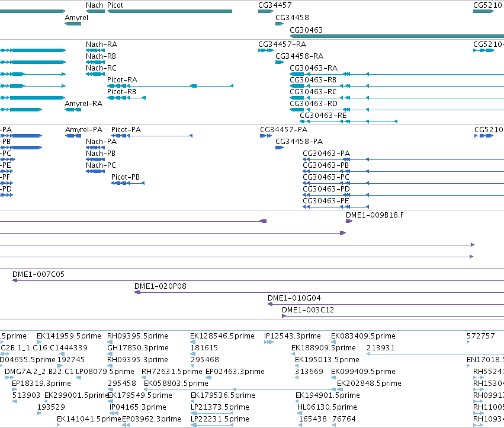The image size is (504, 428).
Task: Click EST IP04165.3prime
Action: point(138,407)
